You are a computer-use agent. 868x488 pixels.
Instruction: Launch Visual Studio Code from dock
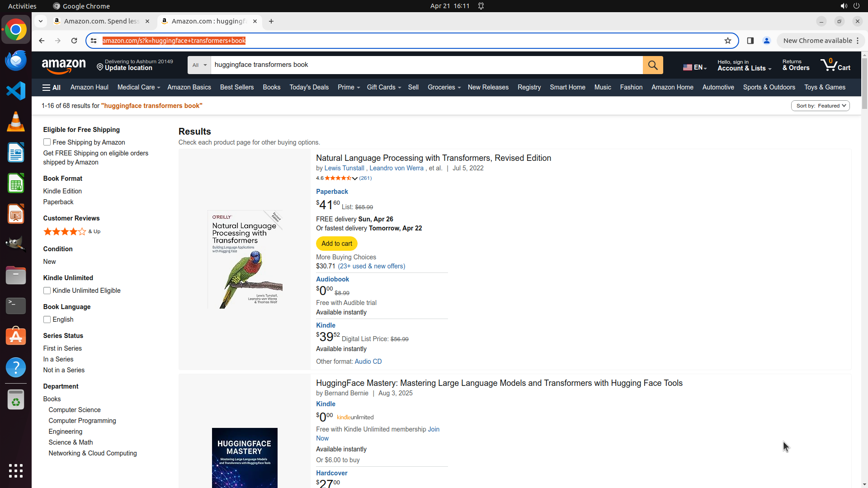coord(16,91)
